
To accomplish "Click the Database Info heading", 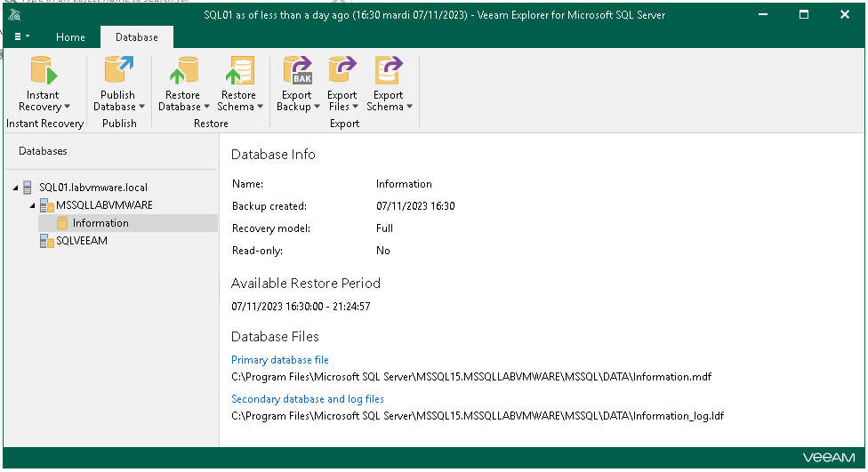I will pyautogui.click(x=273, y=155).
